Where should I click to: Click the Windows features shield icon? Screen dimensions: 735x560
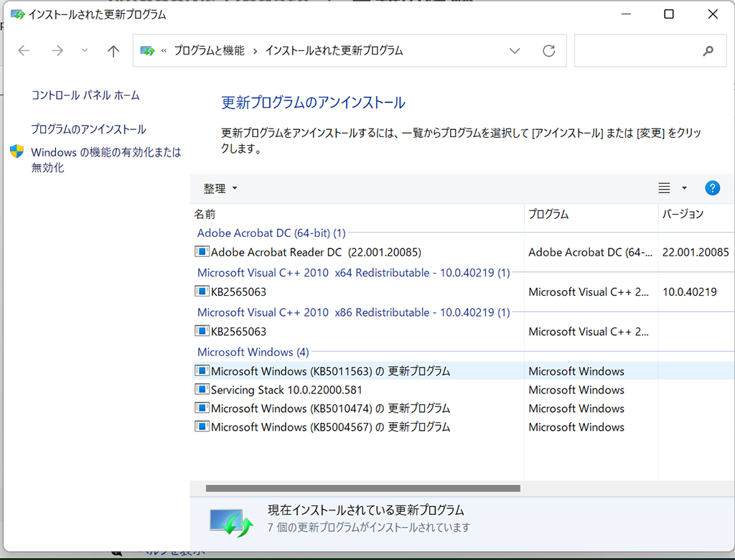16,152
